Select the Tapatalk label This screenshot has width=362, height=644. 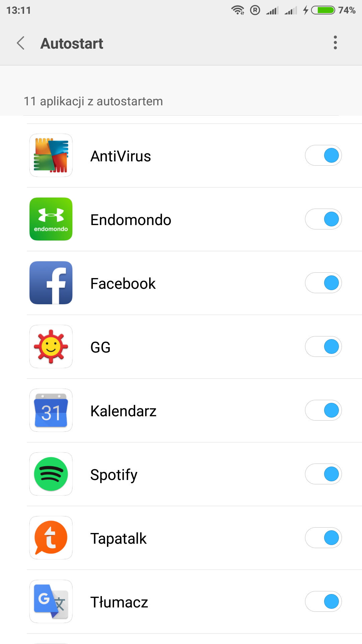click(118, 538)
